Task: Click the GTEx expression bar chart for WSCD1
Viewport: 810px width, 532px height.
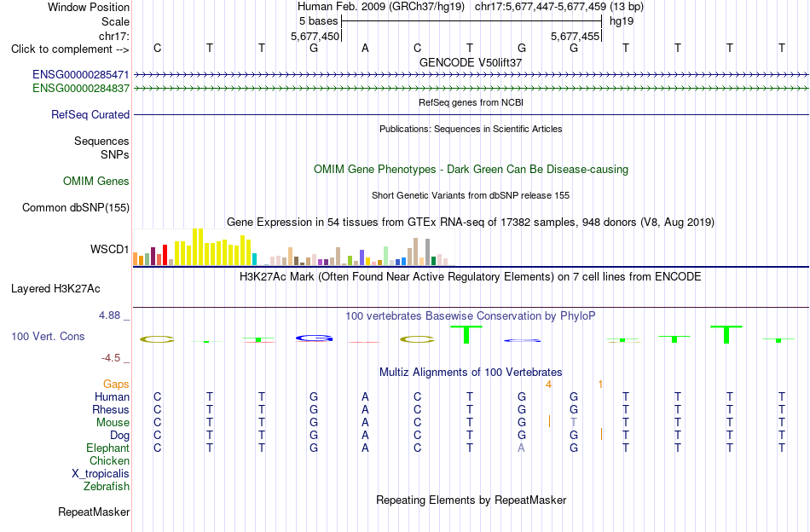Action: coord(293,247)
